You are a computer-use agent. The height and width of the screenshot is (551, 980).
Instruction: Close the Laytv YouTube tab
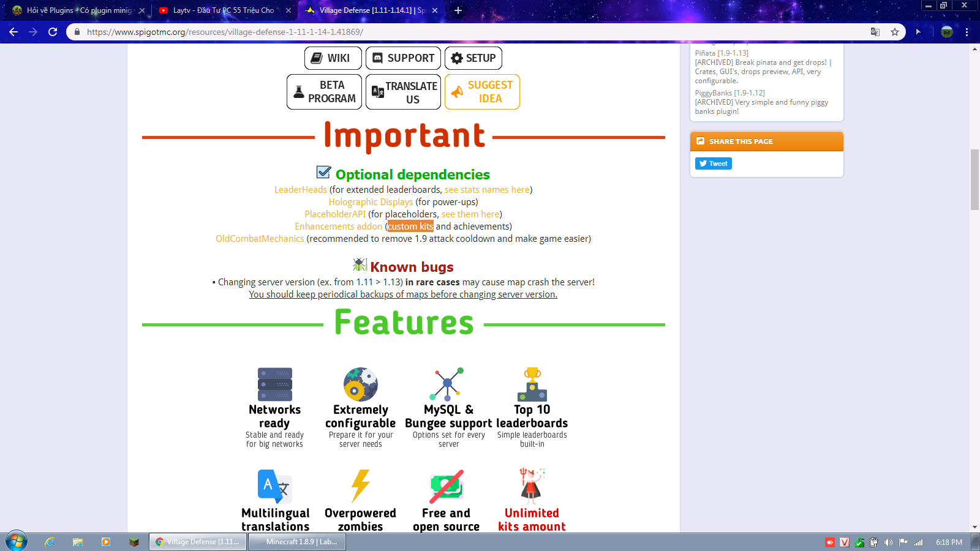click(x=288, y=10)
